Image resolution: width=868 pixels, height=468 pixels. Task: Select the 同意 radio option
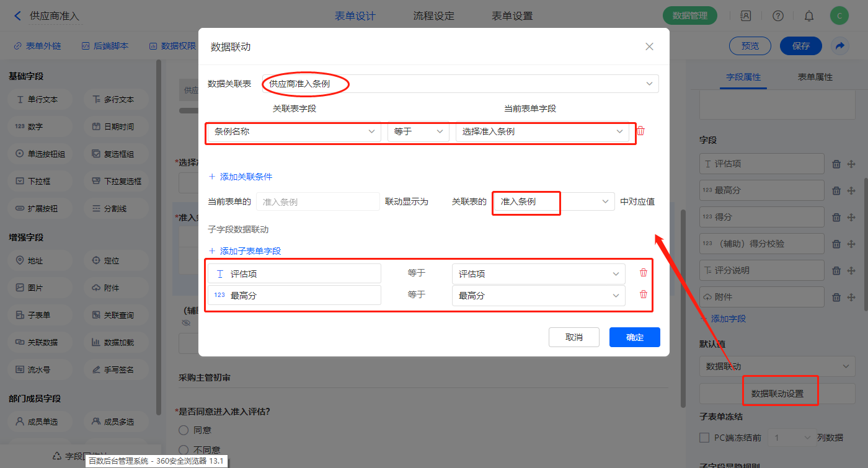click(184, 430)
